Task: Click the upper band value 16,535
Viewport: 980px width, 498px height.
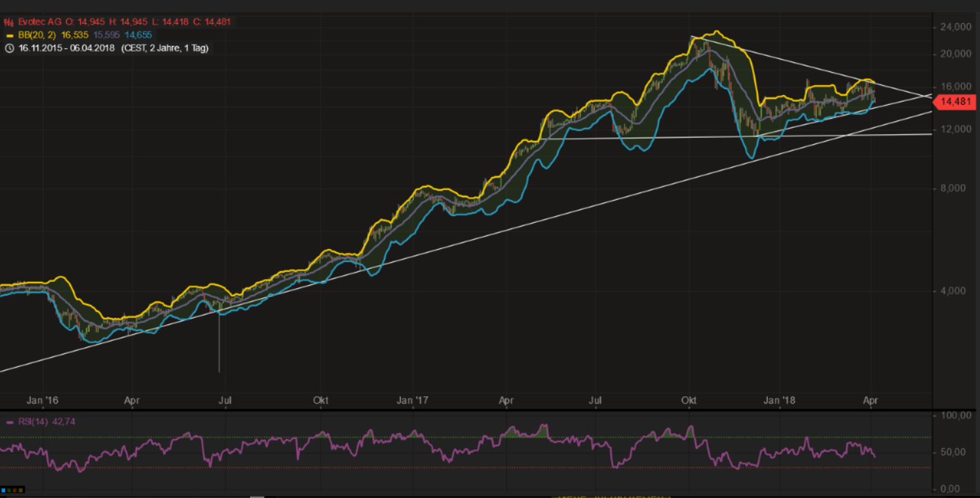Action: coord(75,35)
